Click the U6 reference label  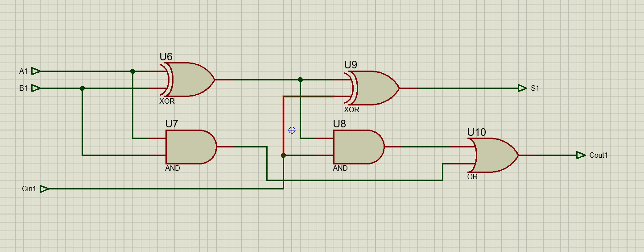(166, 57)
